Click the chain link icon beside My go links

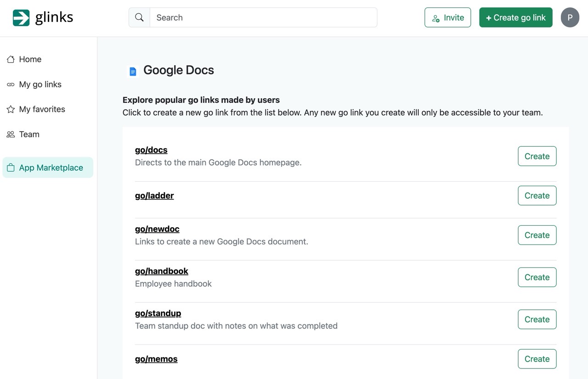[11, 84]
